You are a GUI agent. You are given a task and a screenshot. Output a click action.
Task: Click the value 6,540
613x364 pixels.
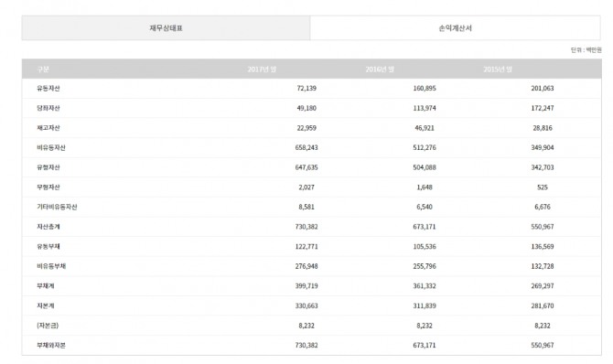[425, 207]
